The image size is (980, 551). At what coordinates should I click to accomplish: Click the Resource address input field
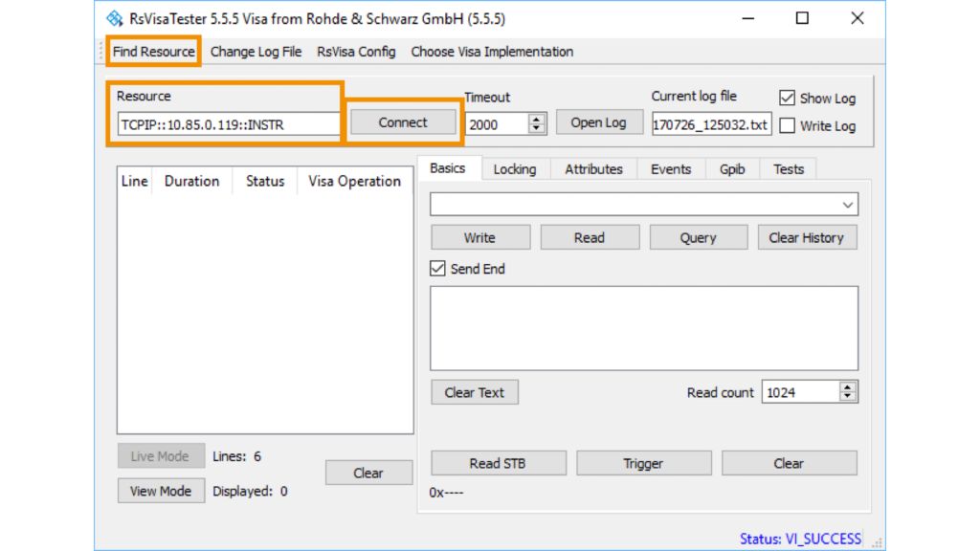[228, 124]
